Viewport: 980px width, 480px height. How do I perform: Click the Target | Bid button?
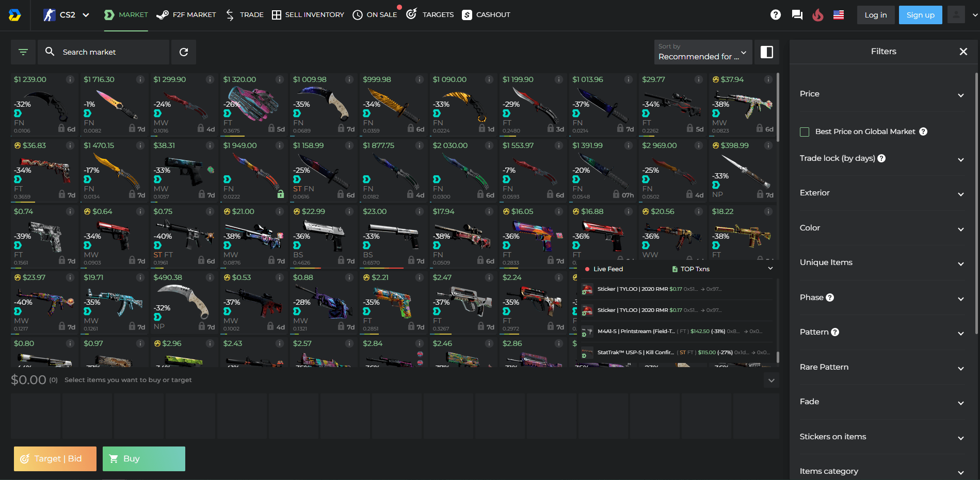coord(55,459)
